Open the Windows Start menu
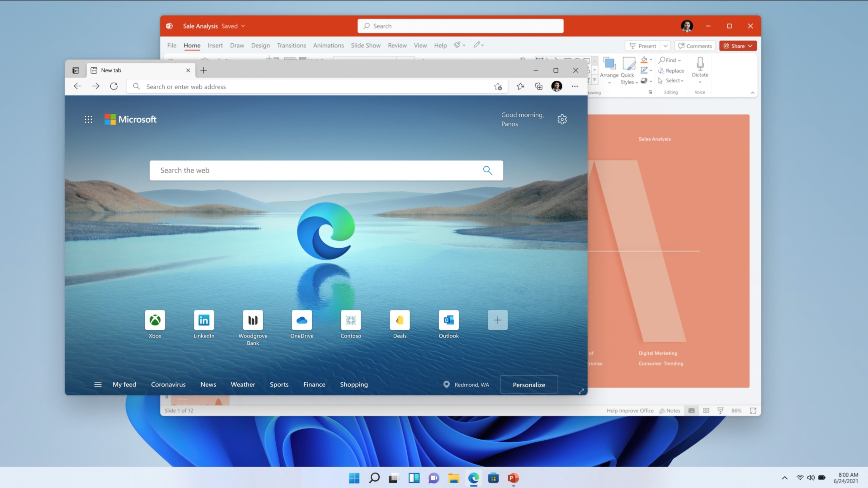The image size is (868, 488). [x=354, y=478]
